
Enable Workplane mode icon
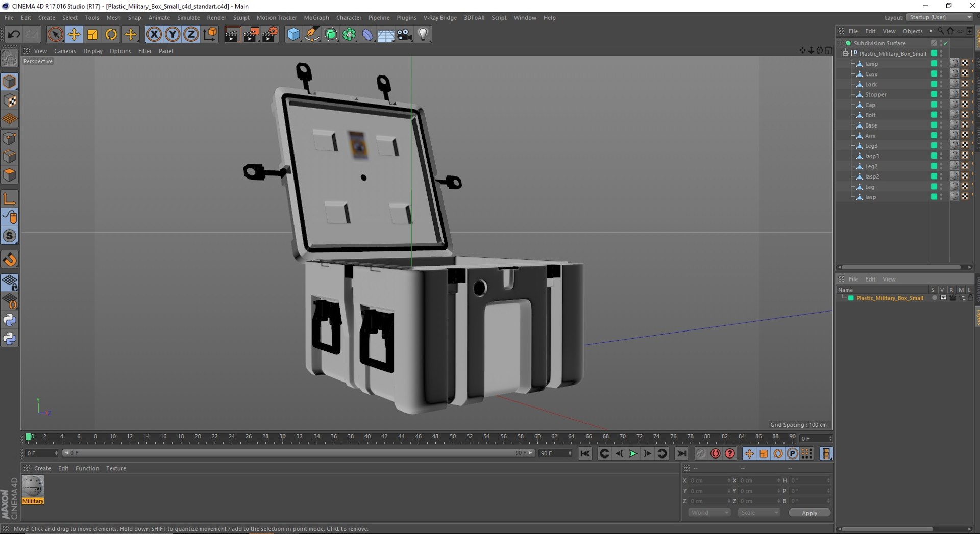10,119
